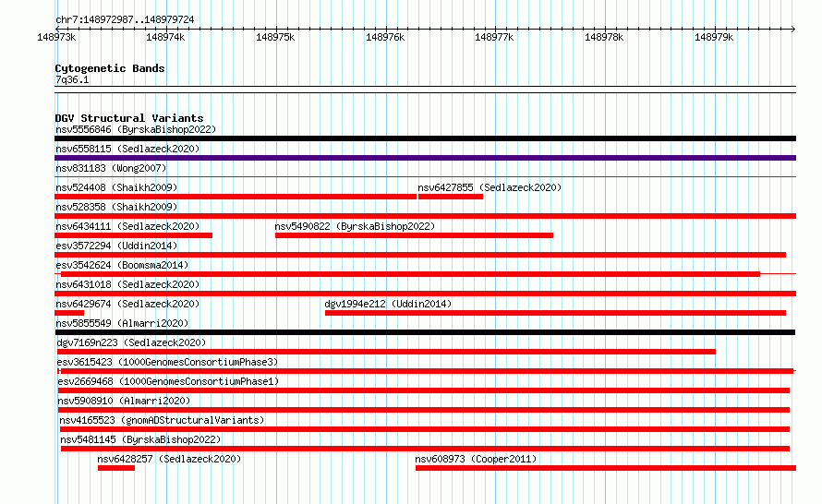Image resolution: width=822 pixels, height=504 pixels.
Task: Click the red nsv5481145 variant bar
Action: coord(425,449)
